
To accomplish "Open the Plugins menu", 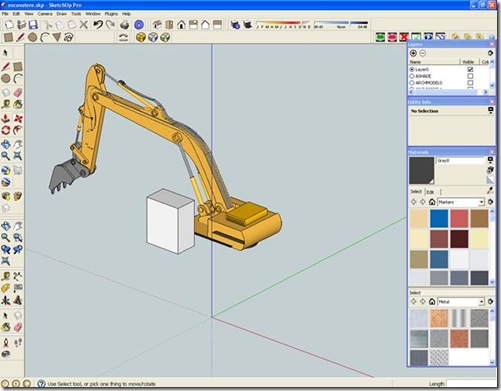I will coord(111,14).
